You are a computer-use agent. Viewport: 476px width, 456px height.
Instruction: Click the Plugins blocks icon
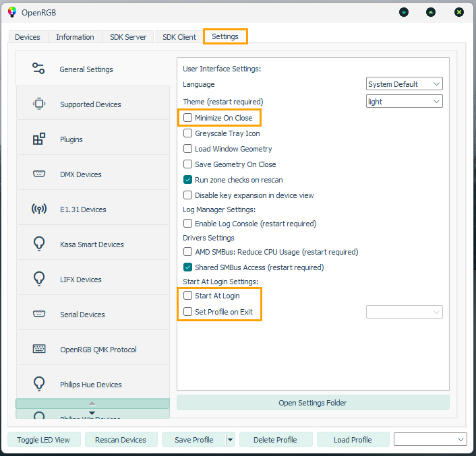click(x=39, y=139)
